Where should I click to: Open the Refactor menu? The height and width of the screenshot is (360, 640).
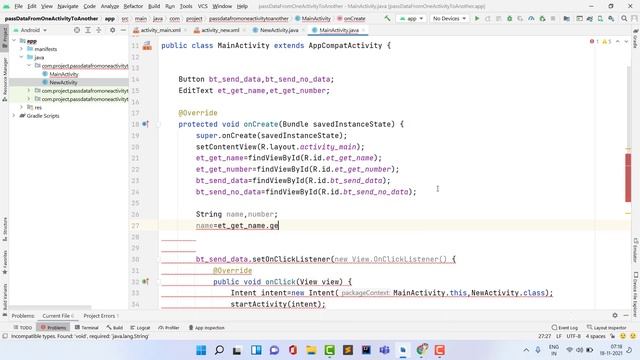click(x=133, y=6)
